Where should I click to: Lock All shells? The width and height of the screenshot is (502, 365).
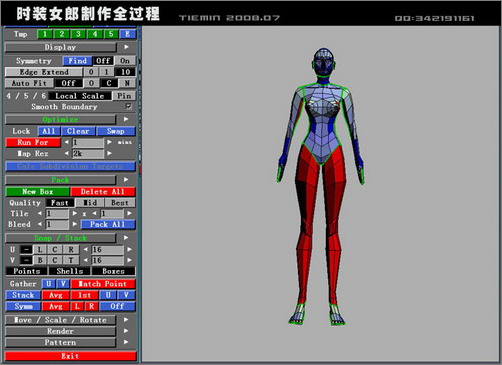coord(49,131)
